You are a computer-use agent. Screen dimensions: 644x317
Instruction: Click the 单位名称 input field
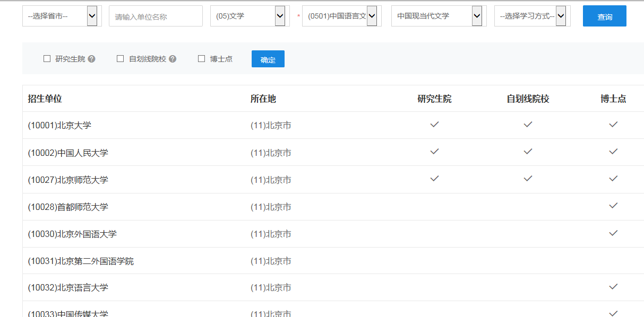pos(156,16)
